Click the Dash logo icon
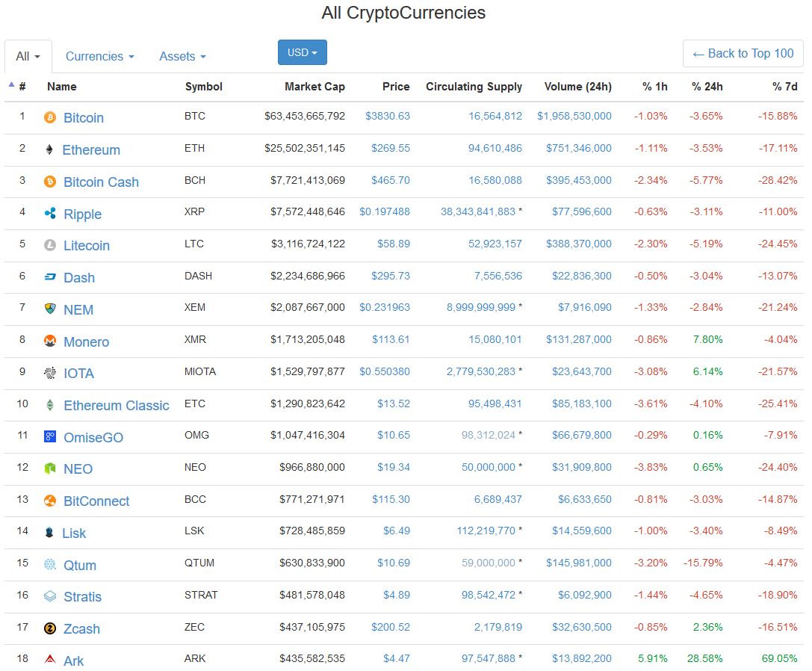This screenshot has height=671, width=812. (50, 277)
